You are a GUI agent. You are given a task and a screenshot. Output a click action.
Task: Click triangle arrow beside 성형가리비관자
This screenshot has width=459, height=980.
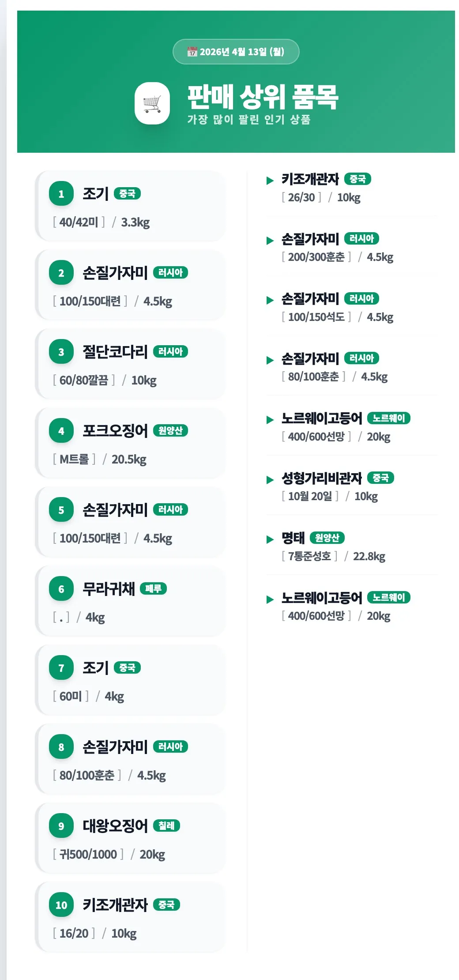(270, 480)
